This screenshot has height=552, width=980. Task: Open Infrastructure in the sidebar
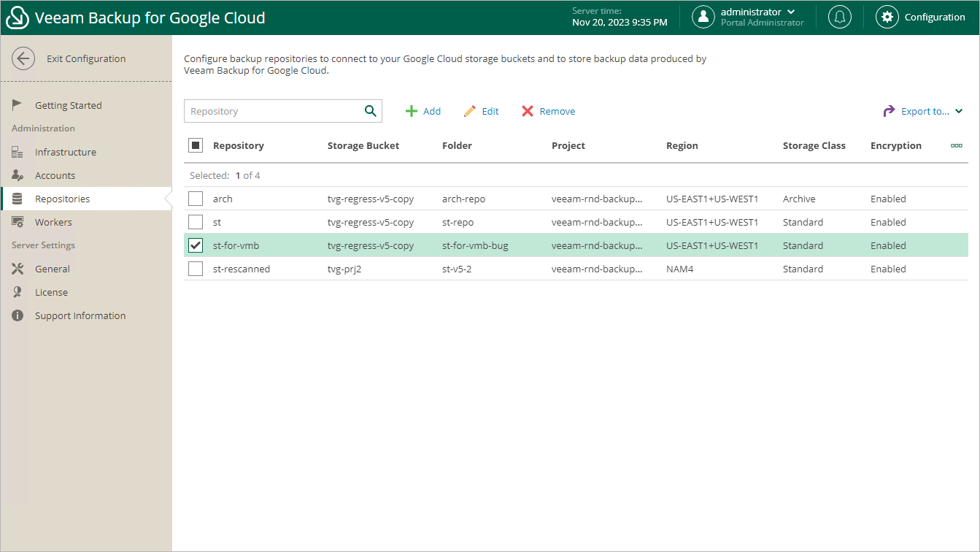click(65, 153)
